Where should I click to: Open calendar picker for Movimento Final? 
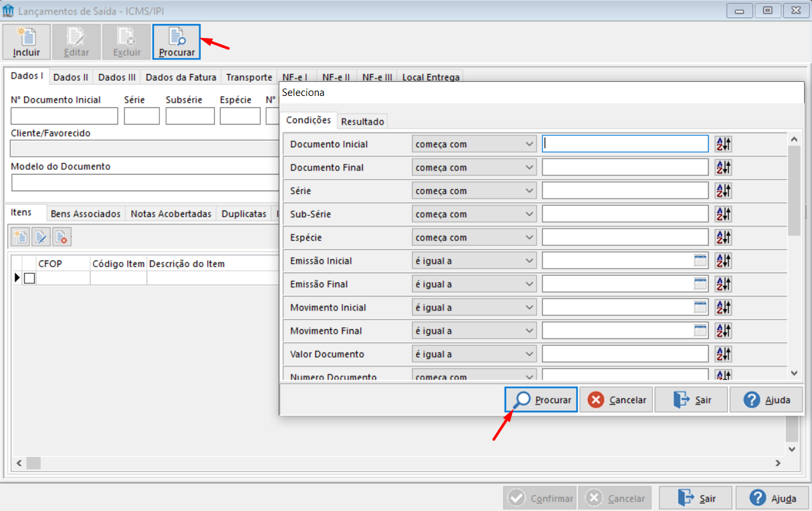[700, 330]
